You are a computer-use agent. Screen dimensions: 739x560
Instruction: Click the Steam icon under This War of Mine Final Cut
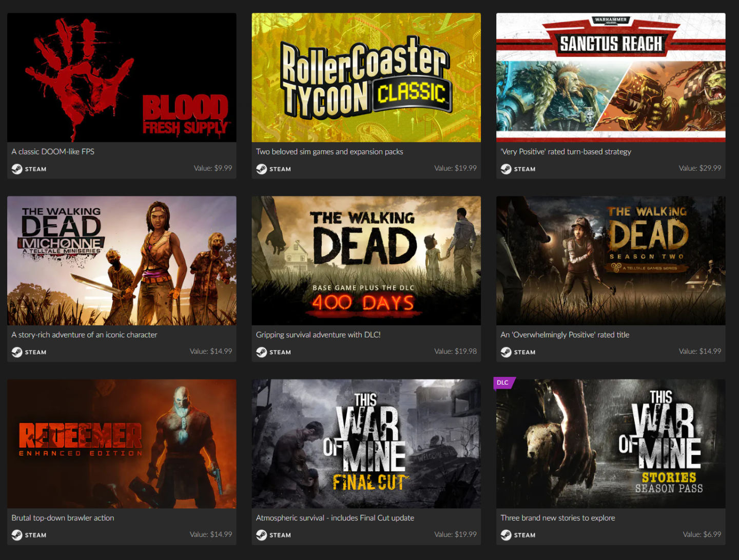point(262,535)
